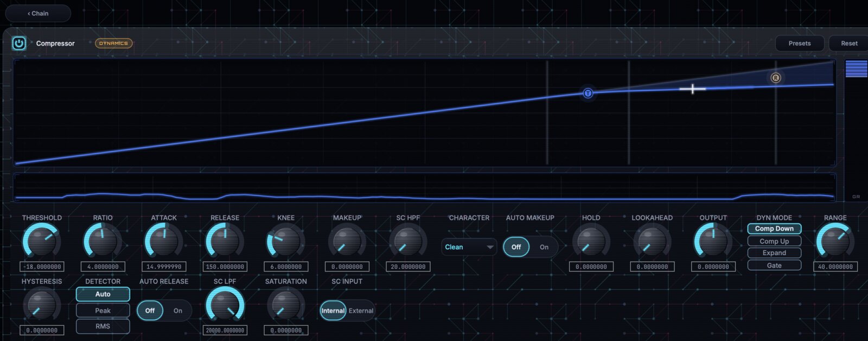Viewport: 868px width, 341px height.
Task: Open the Presets menu
Action: [x=799, y=43]
